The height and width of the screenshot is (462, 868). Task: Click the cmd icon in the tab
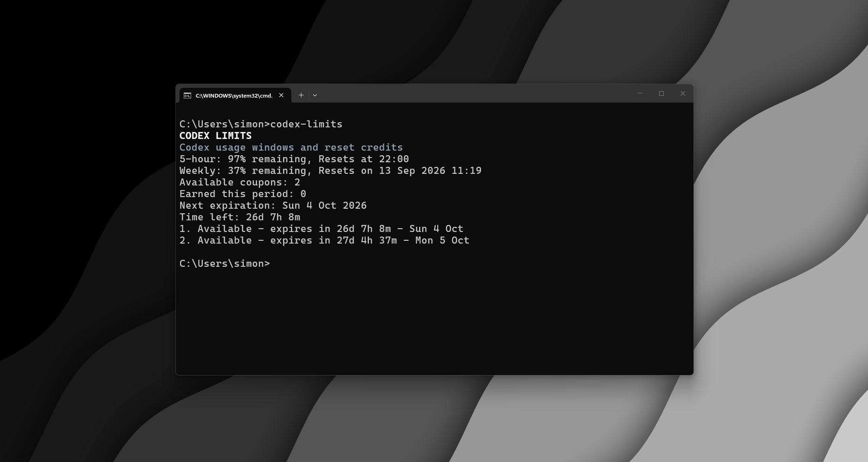187,96
